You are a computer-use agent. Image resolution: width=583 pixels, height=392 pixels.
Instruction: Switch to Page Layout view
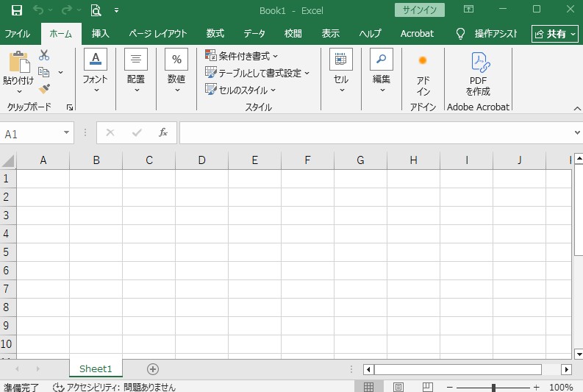click(398, 387)
